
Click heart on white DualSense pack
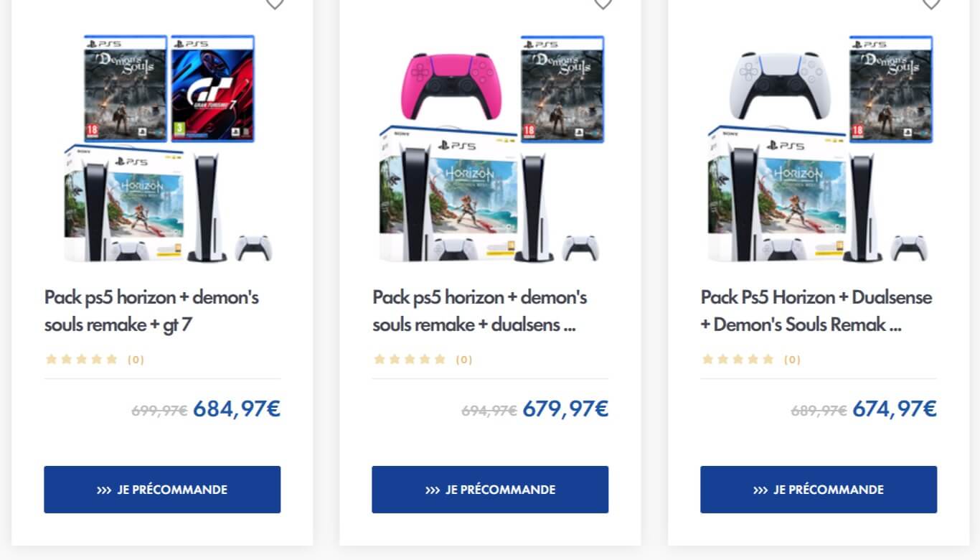coord(930,4)
